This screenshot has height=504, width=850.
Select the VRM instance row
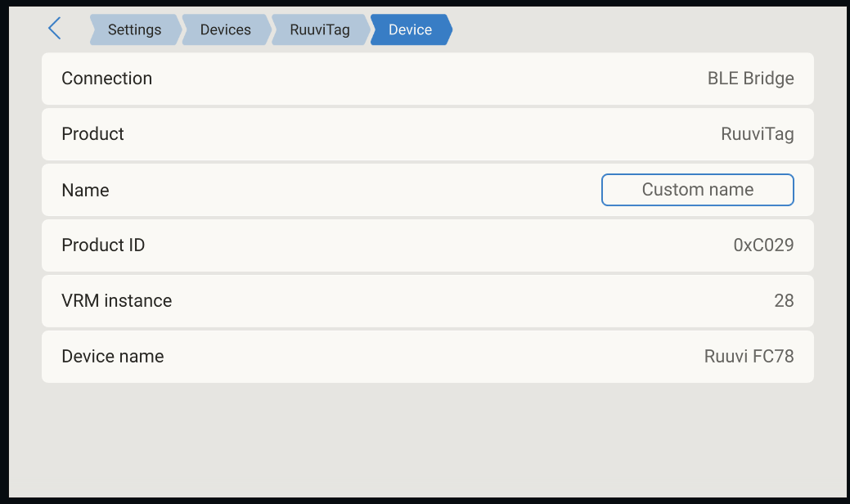tap(428, 301)
